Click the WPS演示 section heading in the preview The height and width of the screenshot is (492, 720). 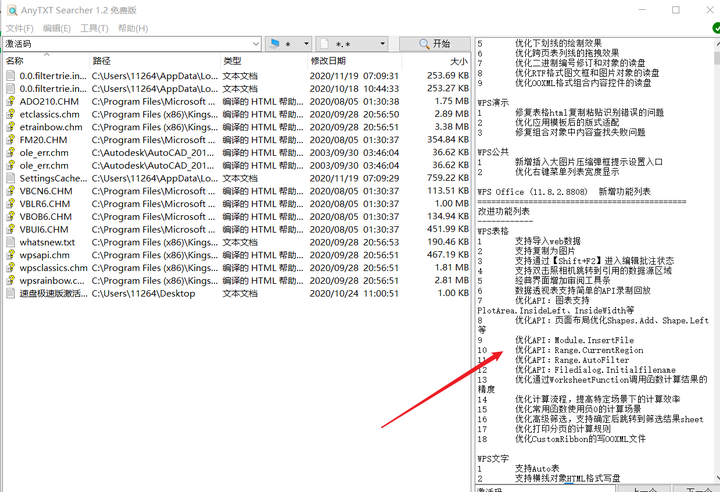pyautogui.click(x=493, y=103)
